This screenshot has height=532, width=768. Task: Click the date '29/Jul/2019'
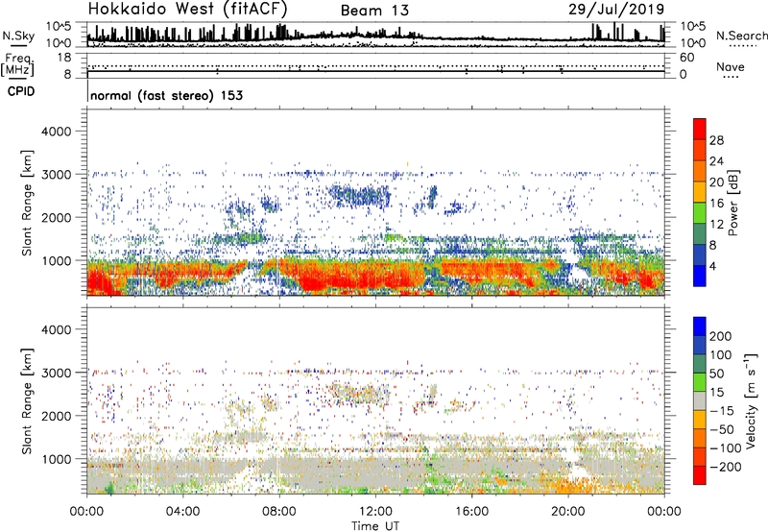coord(616,10)
